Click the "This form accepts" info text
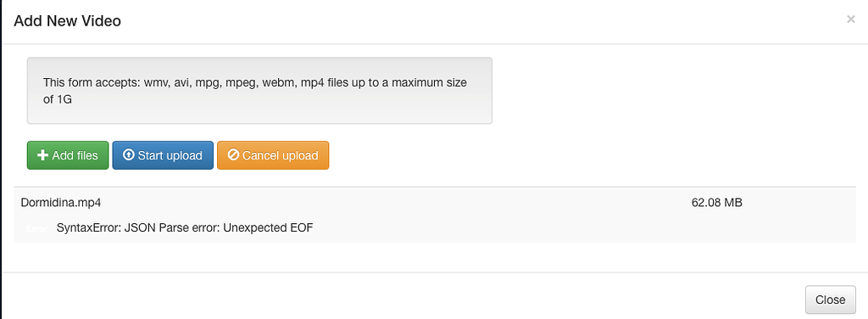 92,83
